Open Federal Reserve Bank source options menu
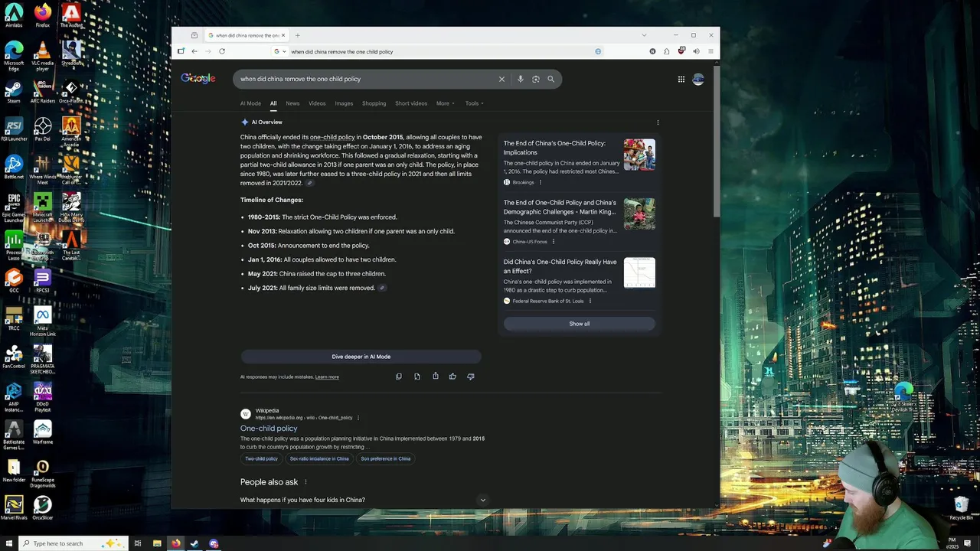980x551 pixels. (x=590, y=301)
